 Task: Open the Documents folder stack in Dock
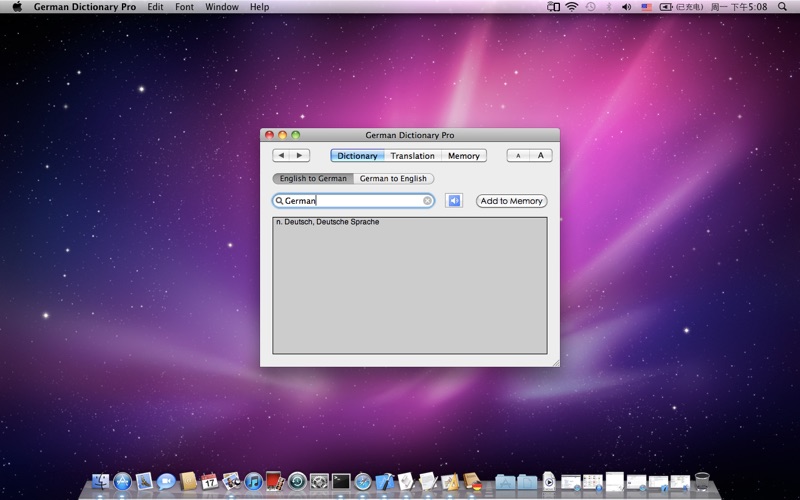click(528, 481)
